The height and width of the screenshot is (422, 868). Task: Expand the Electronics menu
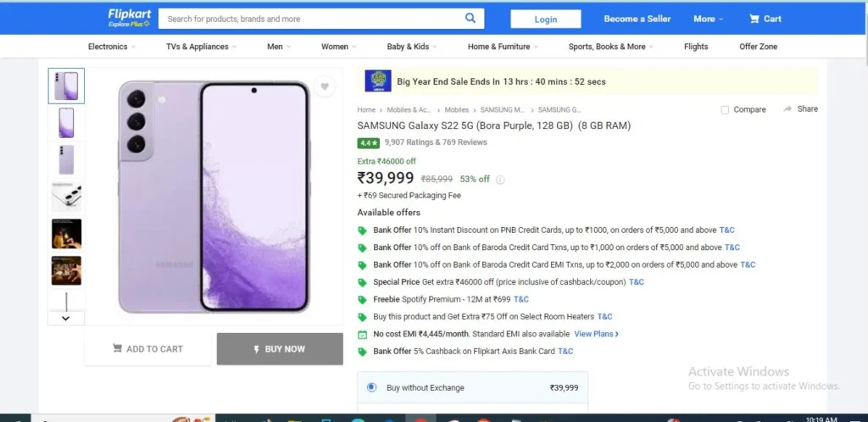112,47
